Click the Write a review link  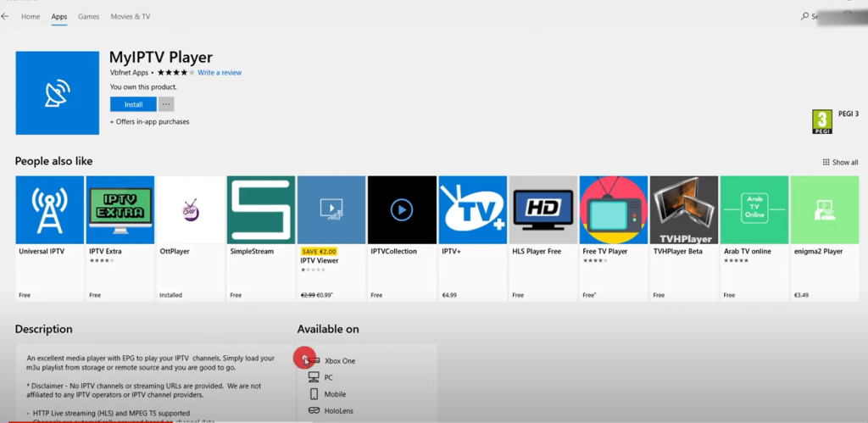click(x=220, y=73)
